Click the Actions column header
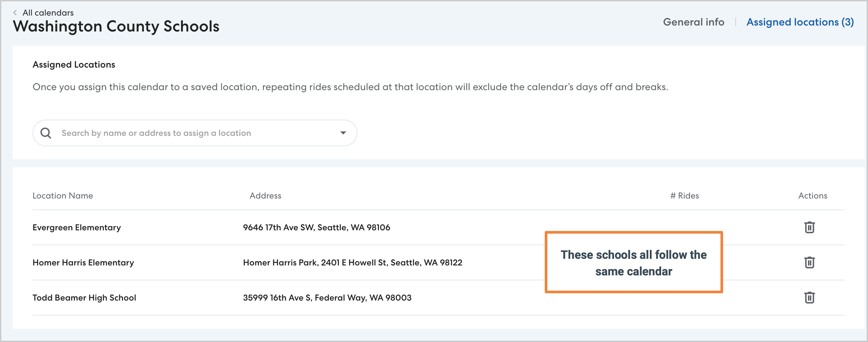The image size is (868, 342). pyautogui.click(x=812, y=196)
